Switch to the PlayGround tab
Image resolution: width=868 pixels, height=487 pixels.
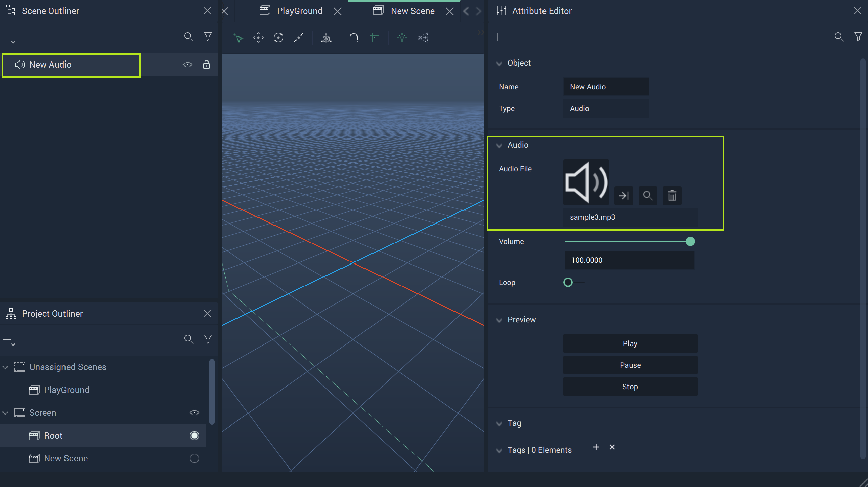pos(291,11)
